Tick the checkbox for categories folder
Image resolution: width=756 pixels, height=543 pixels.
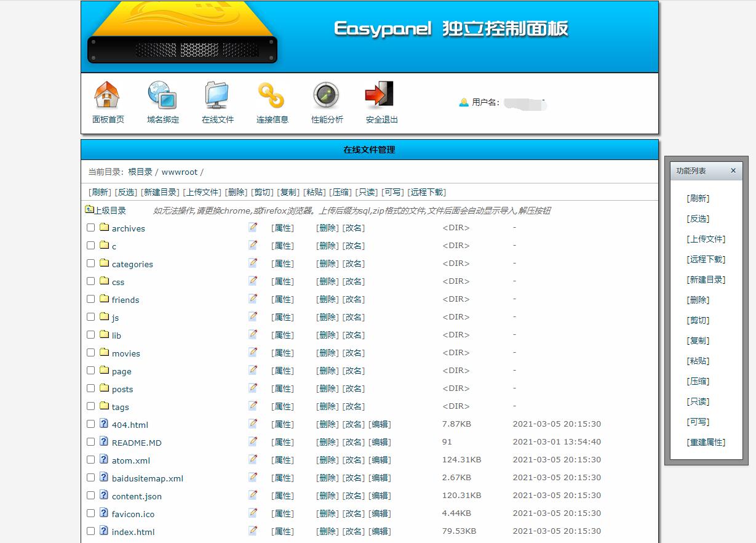(x=90, y=263)
